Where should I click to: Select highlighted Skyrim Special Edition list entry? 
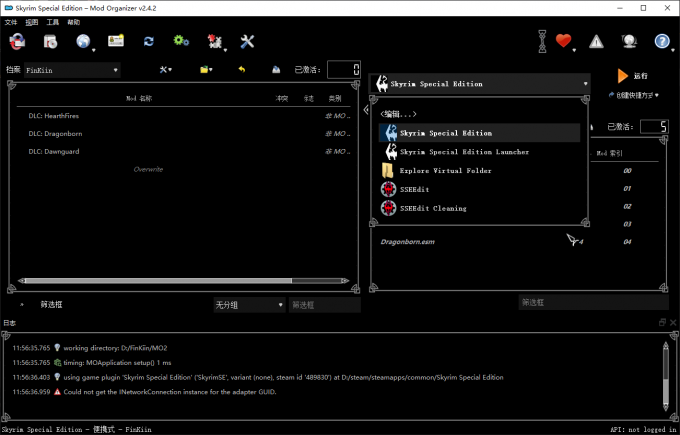click(479, 133)
